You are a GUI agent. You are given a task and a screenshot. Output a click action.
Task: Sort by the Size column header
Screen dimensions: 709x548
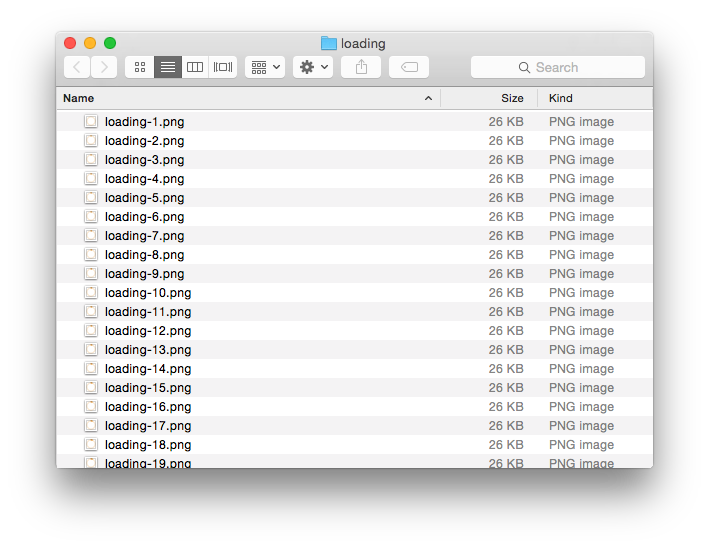pyautogui.click(x=489, y=98)
